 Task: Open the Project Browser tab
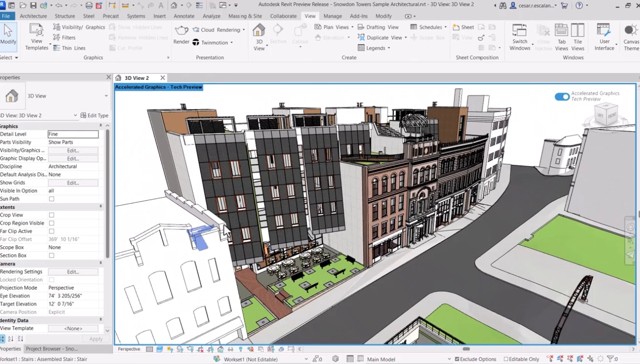(51, 349)
